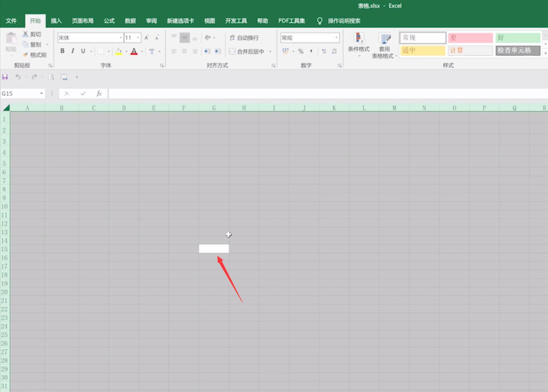
Task: Open the font name dropdown (宋体)
Action: pos(121,38)
